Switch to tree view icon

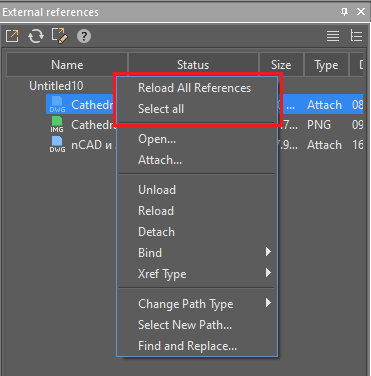356,36
